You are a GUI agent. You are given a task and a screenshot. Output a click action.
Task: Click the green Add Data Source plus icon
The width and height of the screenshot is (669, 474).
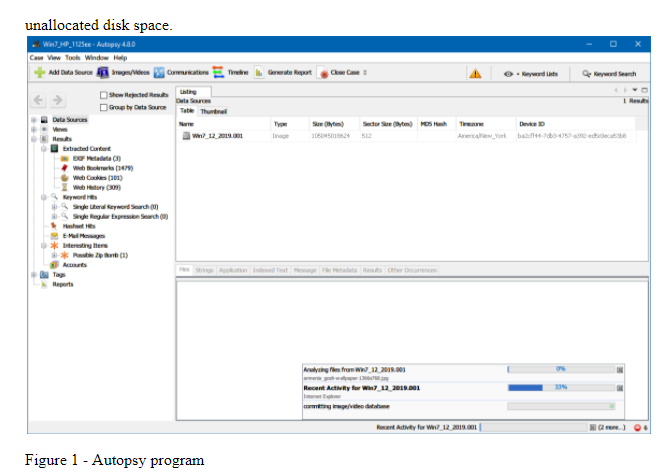coord(40,73)
